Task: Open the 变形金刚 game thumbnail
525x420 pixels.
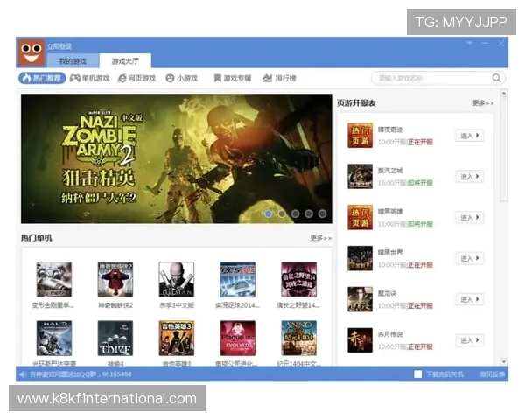Action: click(x=54, y=279)
